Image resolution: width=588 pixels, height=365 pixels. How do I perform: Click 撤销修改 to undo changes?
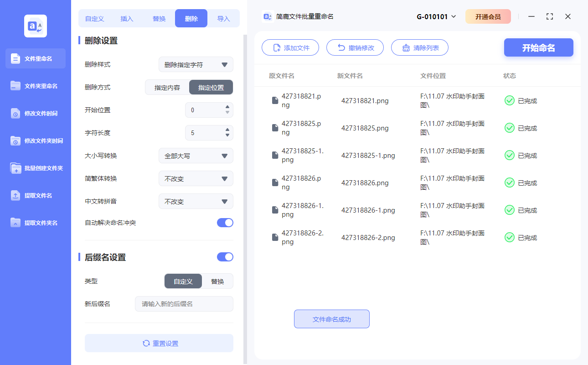click(x=355, y=47)
